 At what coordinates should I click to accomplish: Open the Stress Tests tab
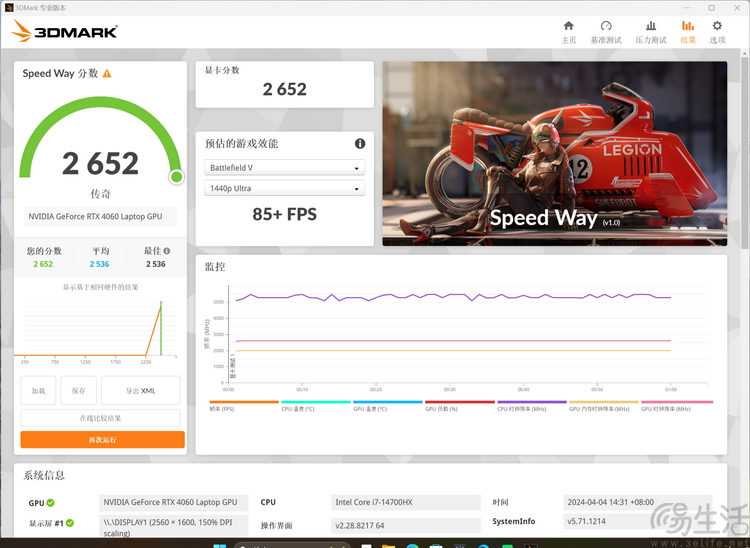(651, 32)
